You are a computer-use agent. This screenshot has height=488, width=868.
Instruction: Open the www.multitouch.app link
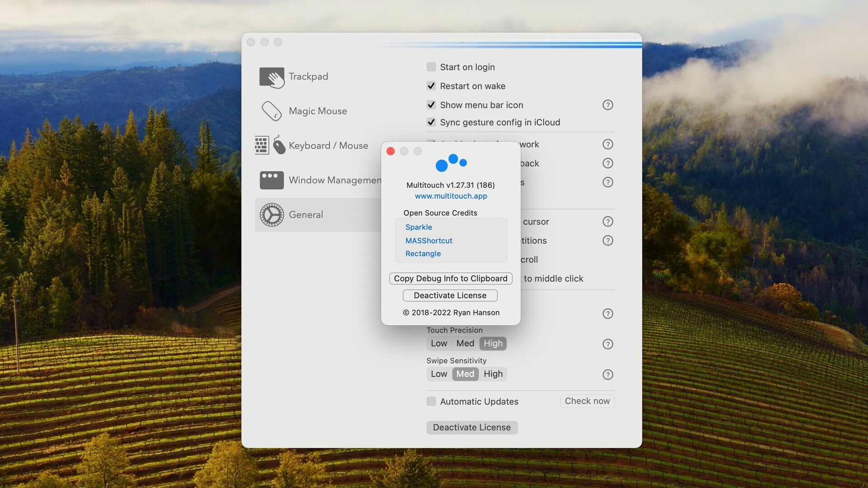point(451,196)
